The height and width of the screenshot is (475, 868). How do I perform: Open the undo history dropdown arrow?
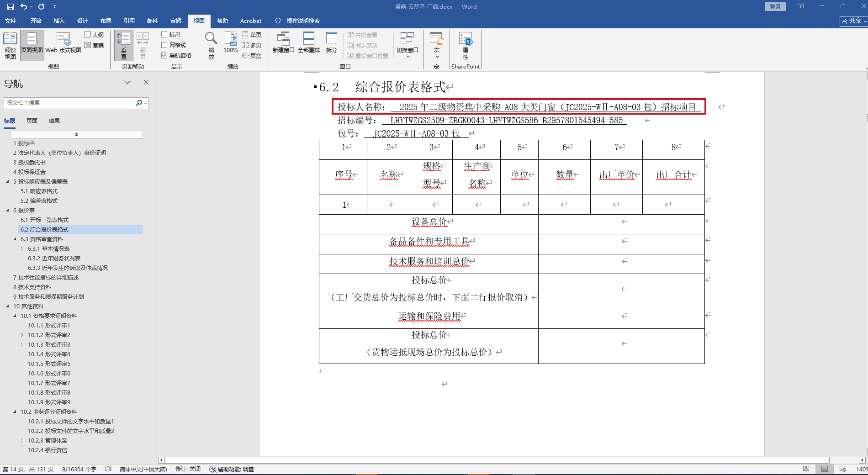(31, 7)
